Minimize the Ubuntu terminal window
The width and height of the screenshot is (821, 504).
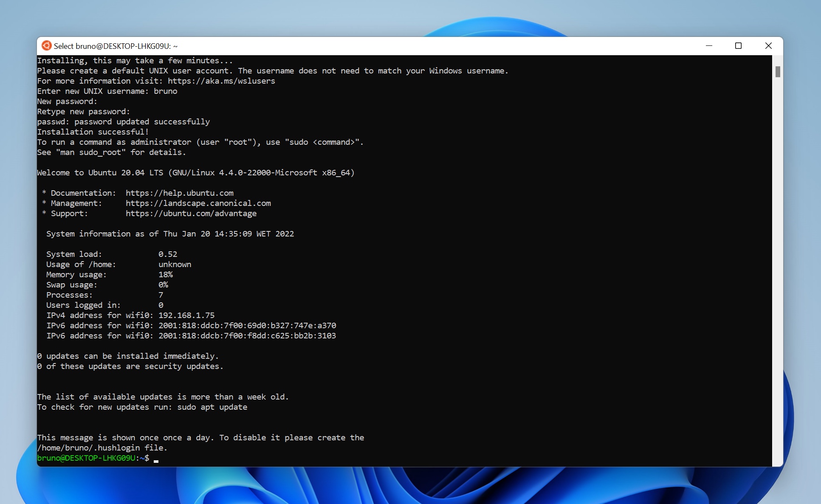pyautogui.click(x=709, y=45)
